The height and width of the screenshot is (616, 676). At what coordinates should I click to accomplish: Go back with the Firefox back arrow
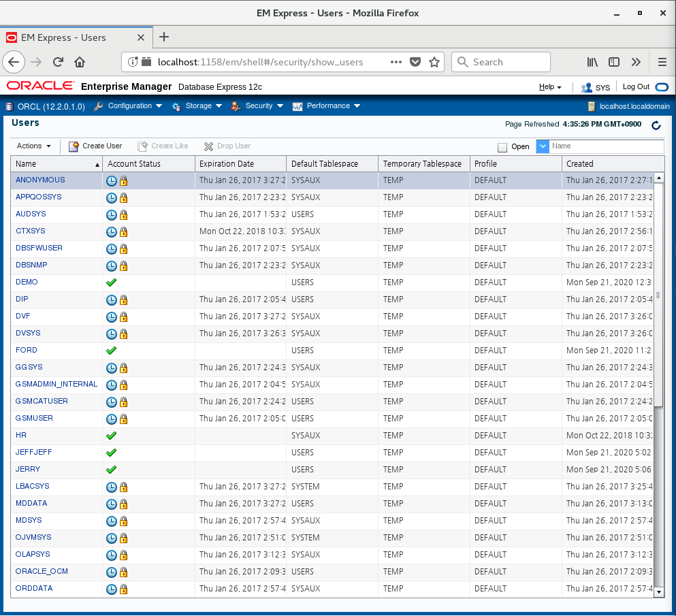pyautogui.click(x=14, y=62)
